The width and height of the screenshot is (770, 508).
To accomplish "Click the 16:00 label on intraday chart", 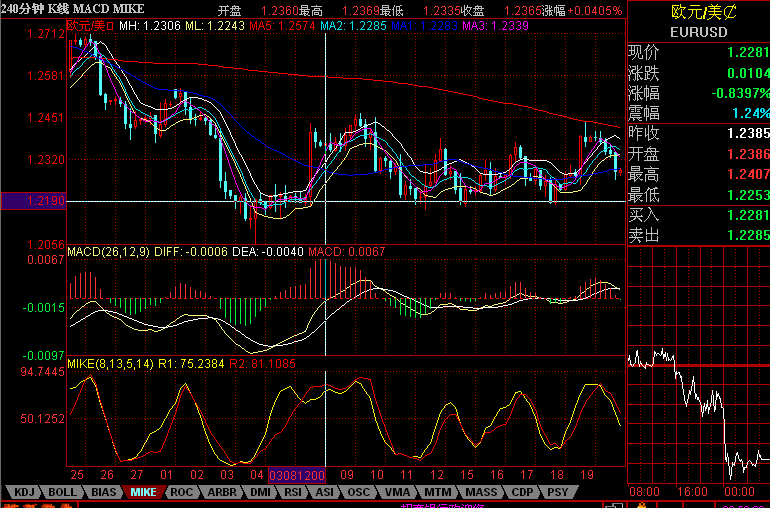I will click(x=692, y=492).
